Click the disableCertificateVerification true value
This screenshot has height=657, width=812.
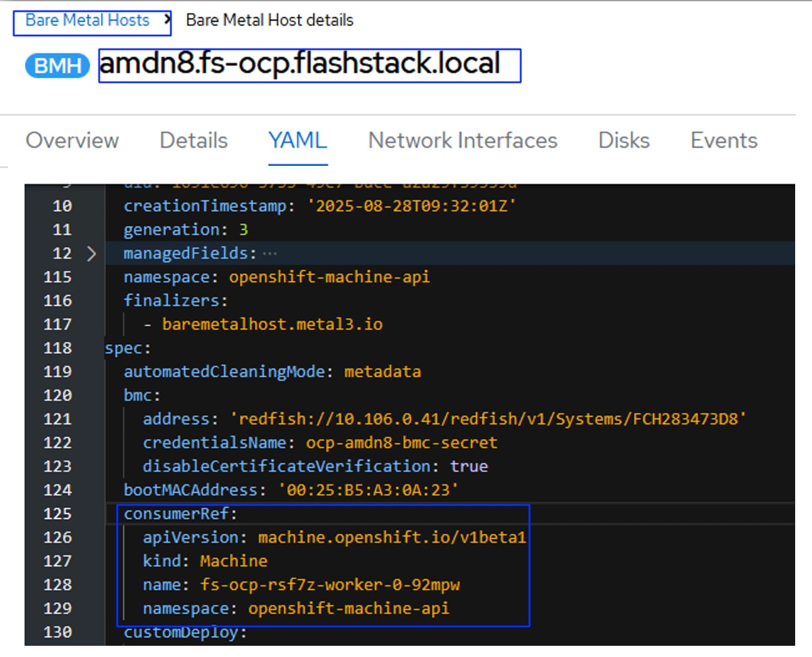tap(469, 467)
